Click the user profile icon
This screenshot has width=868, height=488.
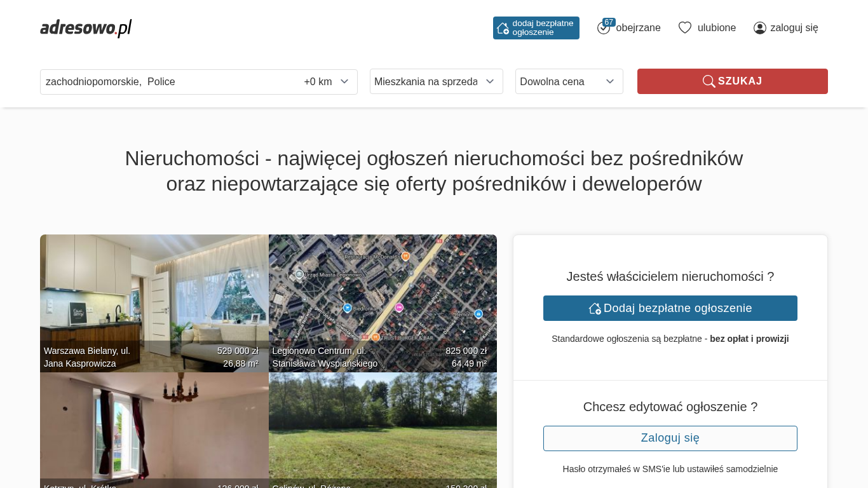pos(759,28)
